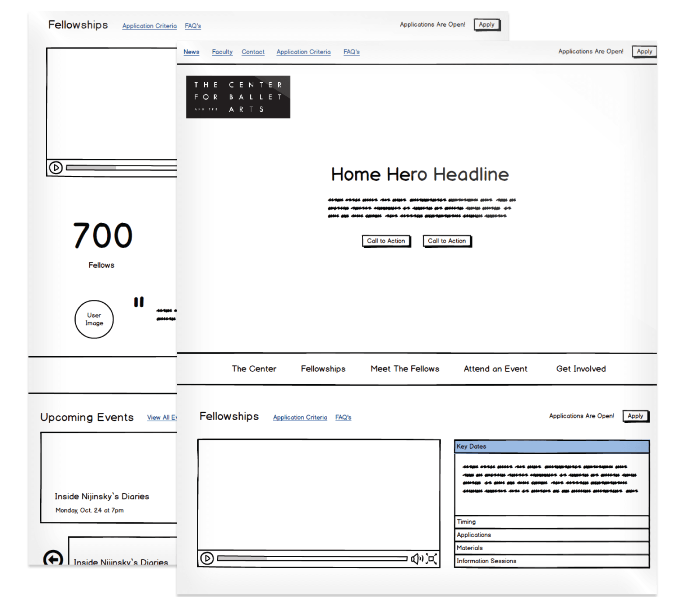Click the quotation mark icon beside User Image
The height and width of the screenshot is (597, 700).
139,302
